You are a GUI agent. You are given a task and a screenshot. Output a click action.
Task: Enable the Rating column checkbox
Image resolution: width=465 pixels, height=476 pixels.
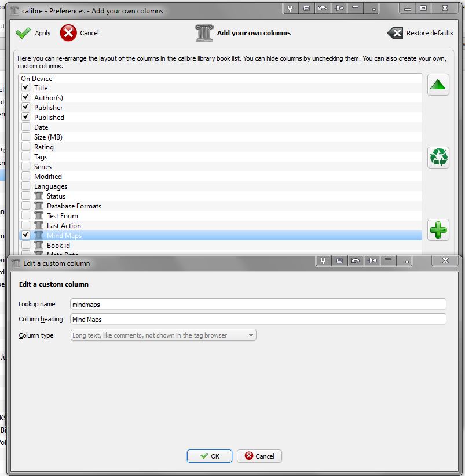tap(26, 147)
